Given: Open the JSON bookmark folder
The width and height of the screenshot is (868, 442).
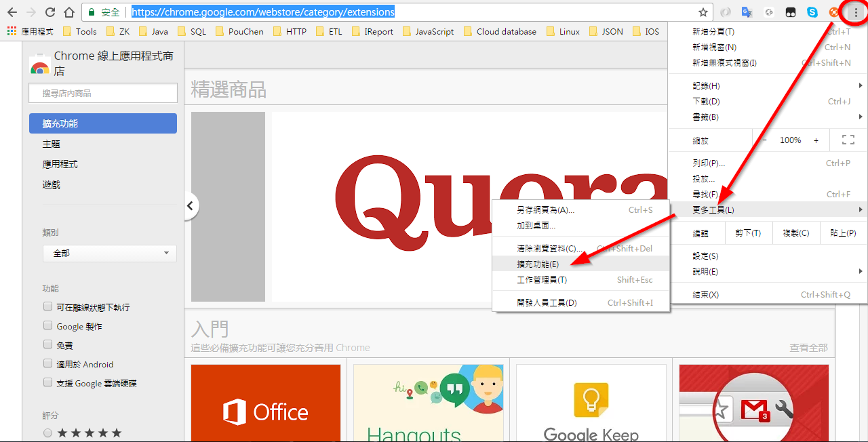Looking at the screenshot, I should click(607, 31).
